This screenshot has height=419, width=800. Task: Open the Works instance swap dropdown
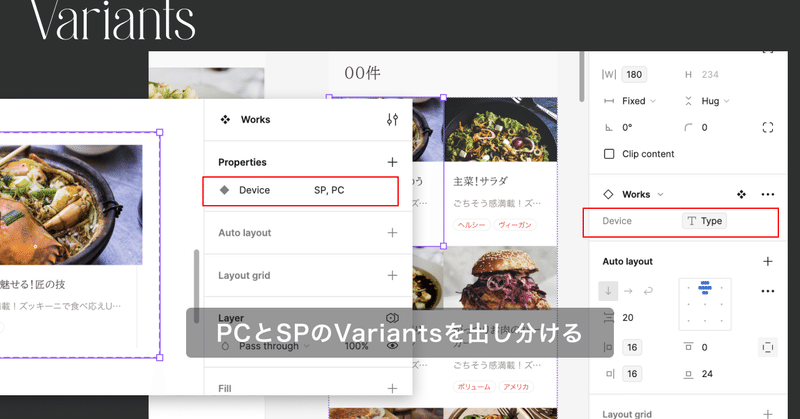click(642, 194)
